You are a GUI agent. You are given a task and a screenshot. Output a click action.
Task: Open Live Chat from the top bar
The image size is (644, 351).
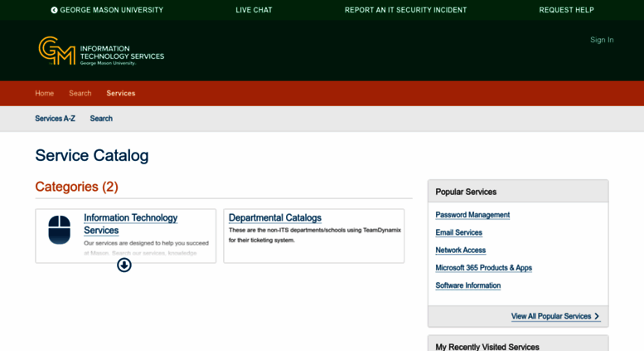tap(254, 10)
